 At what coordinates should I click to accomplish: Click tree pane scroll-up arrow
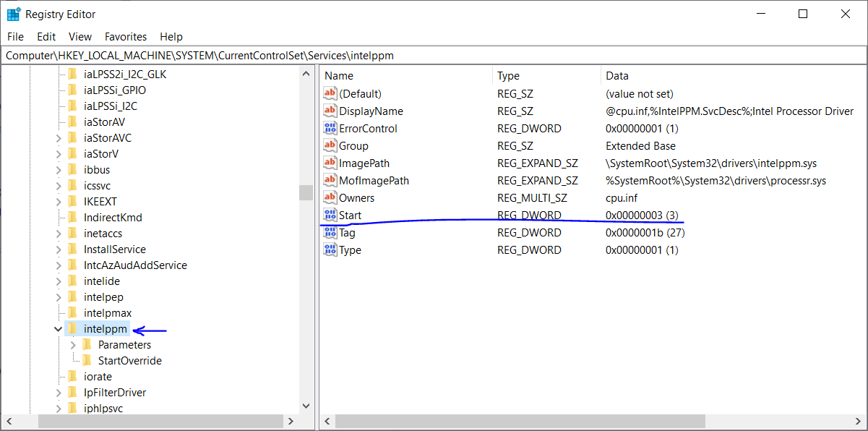point(306,72)
